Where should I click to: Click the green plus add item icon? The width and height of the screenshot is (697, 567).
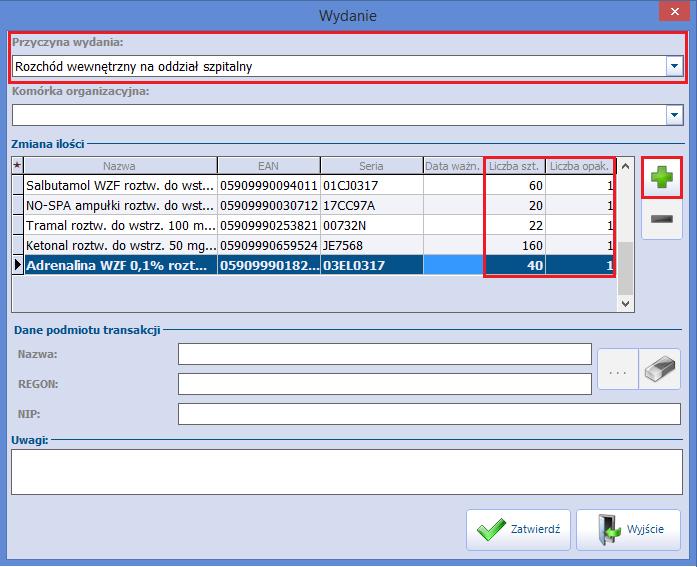click(661, 177)
